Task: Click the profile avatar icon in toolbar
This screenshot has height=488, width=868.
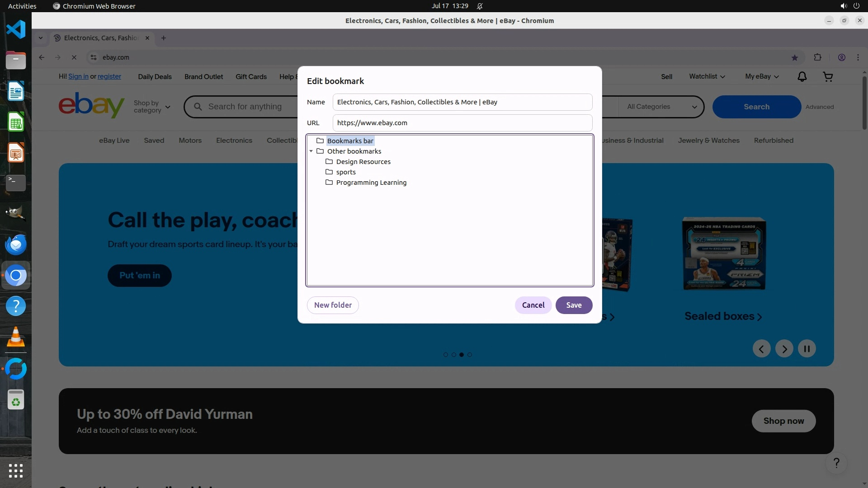Action: click(841, 57)
